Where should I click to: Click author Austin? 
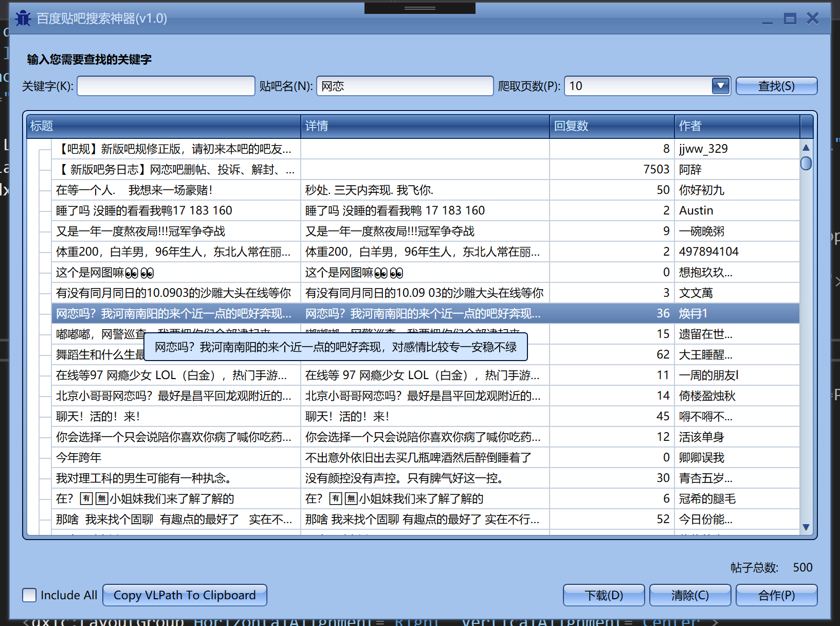pos(696,211)
